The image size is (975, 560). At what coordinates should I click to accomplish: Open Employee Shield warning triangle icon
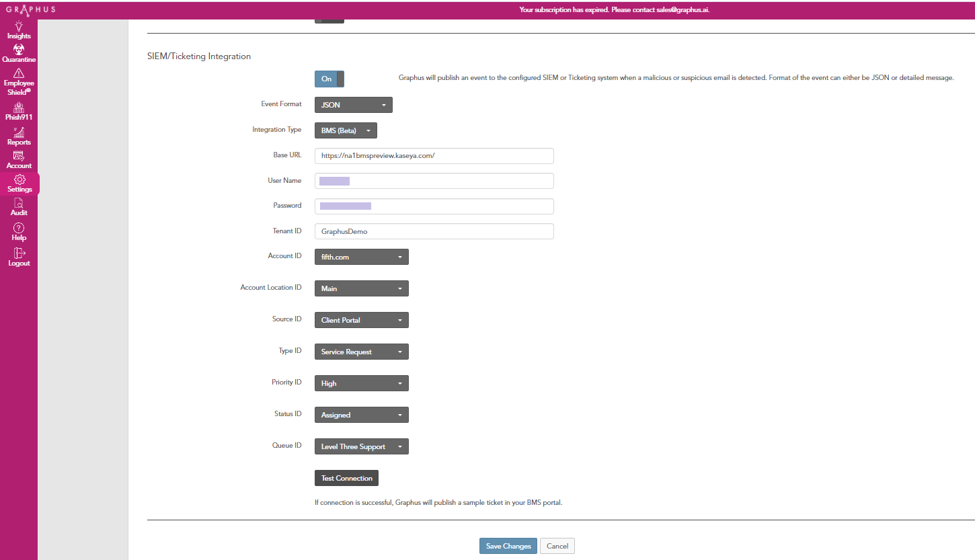19,73
